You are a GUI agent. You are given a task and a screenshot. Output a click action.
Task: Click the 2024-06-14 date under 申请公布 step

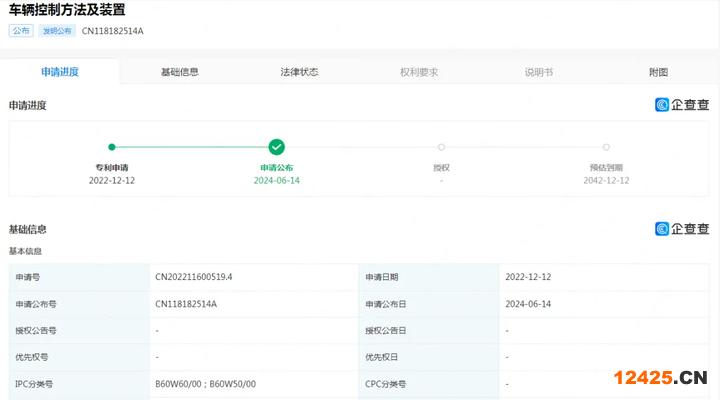[x=277, y=180]
